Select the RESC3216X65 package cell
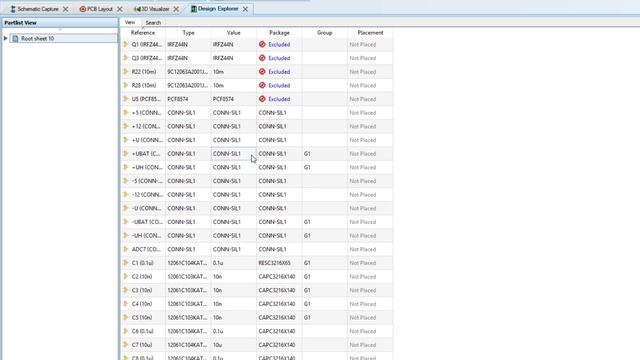Image resolution: width=640 pixels, height=360 pixels. 279,263
